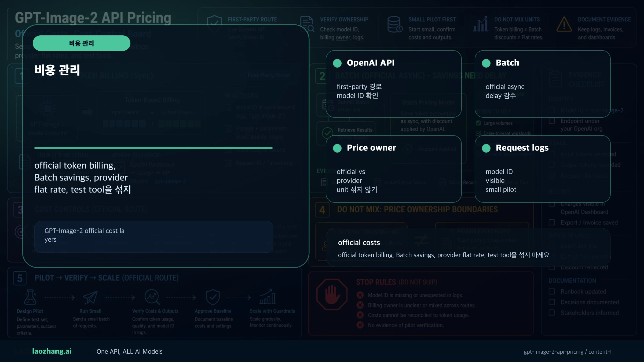Click red X beside No evidence of pilot
Viewport: 644px width, 362px height.
(x=360, y=325)
